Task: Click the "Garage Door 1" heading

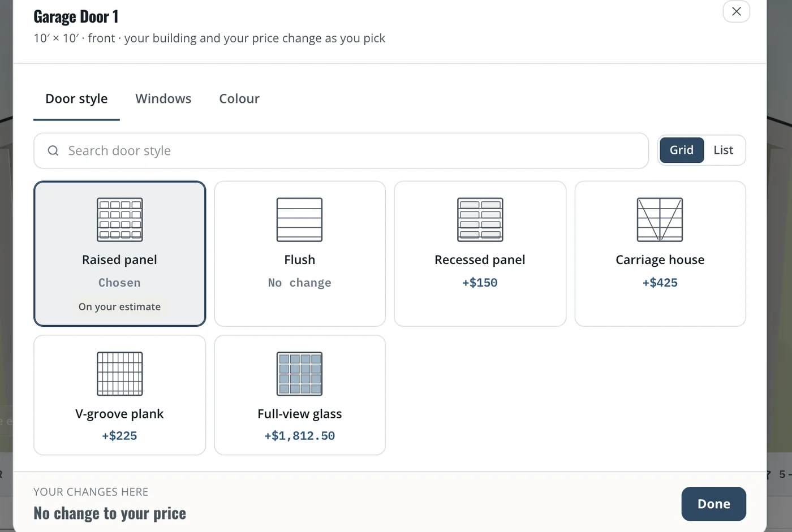Action: [x=76, y=16]
